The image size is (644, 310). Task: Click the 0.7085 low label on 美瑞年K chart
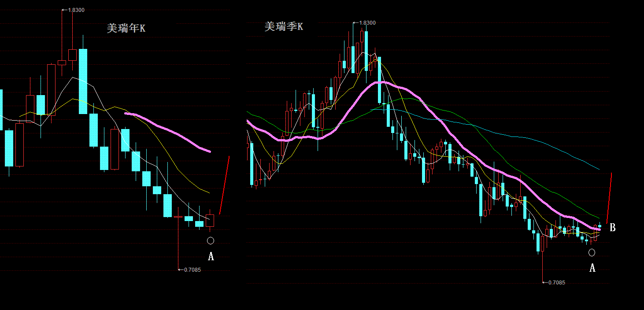pos(192,269)
